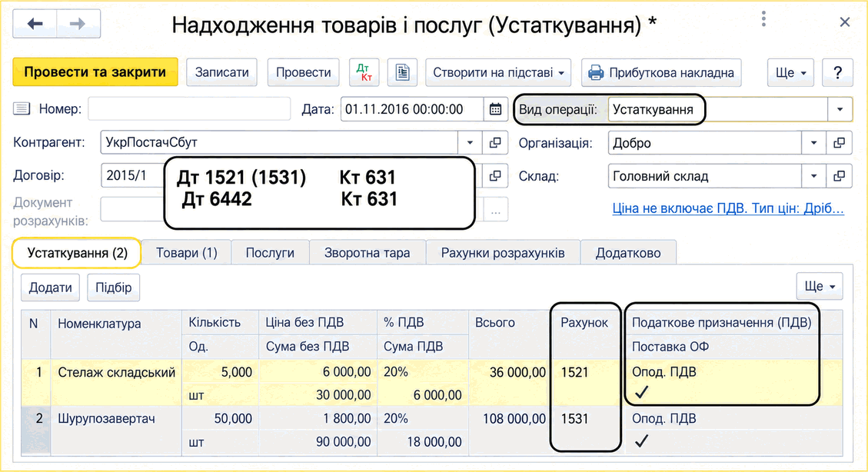
Task: Go back with the left arrow
Action: [x=35, y=24]
